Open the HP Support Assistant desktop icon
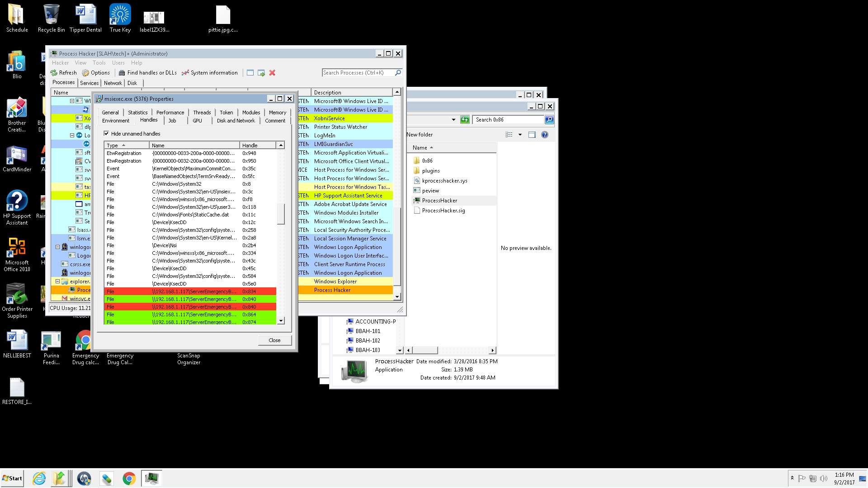This screenshot has width=868, height=488. (17, 208)
